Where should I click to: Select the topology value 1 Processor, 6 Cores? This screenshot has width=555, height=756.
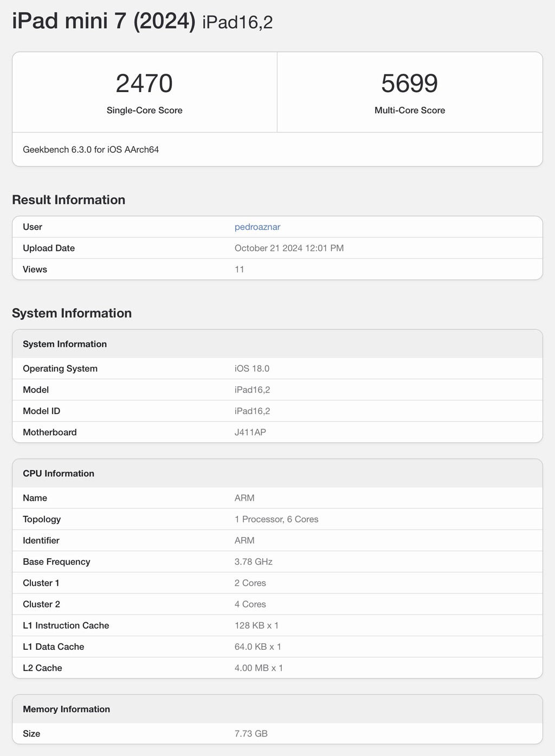[x=276, y=519]
